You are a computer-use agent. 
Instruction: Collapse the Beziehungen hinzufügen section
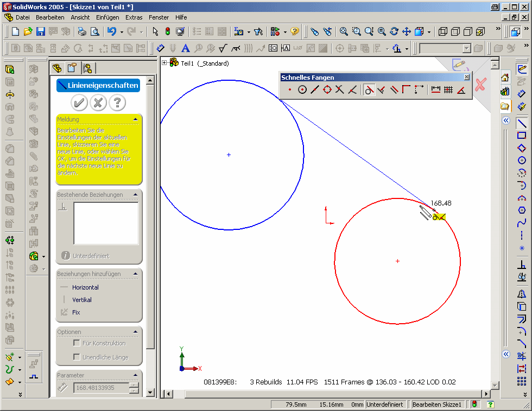point(135,274)
